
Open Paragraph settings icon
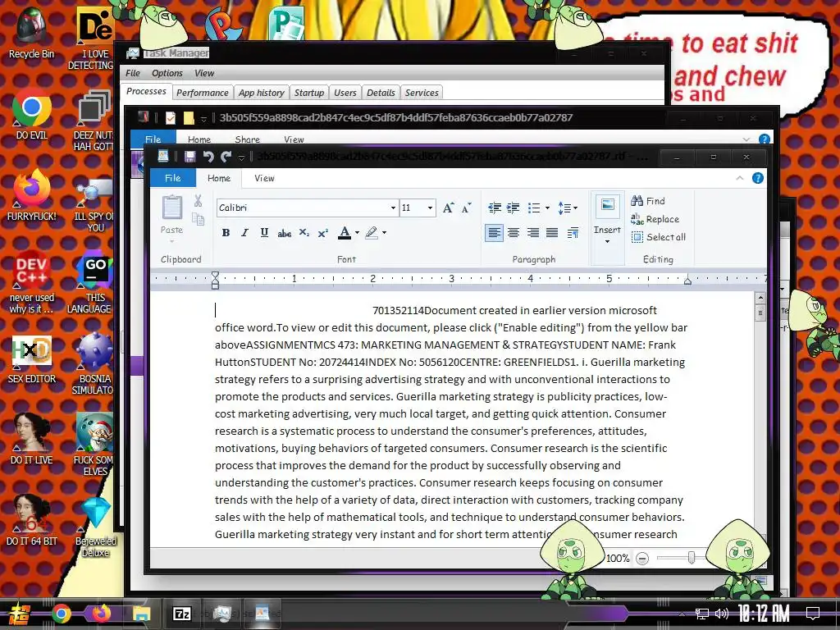(x=573, y=232)
